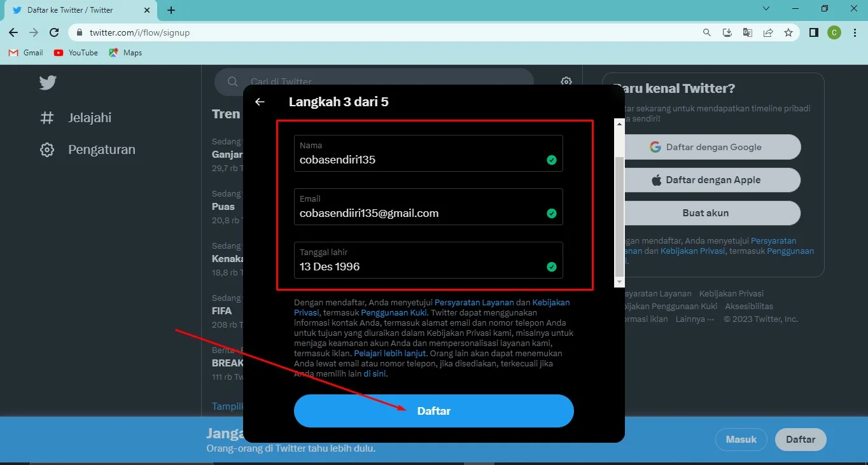Image resolution: width=868 pixels, height=465 pixels.
Task: Reload the current page
Action: tap(54, 32)
